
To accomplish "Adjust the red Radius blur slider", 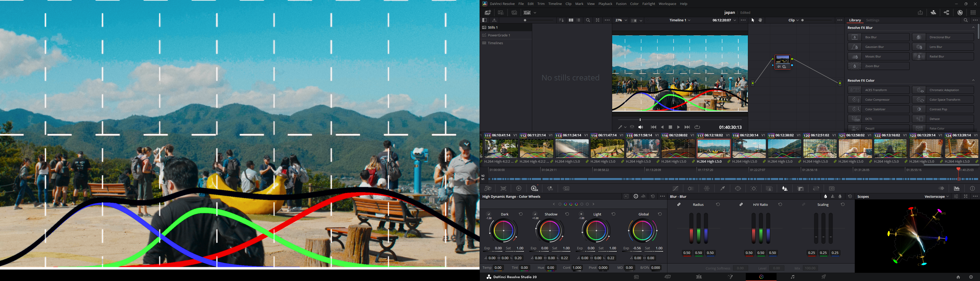I will [x=691, y=228].
